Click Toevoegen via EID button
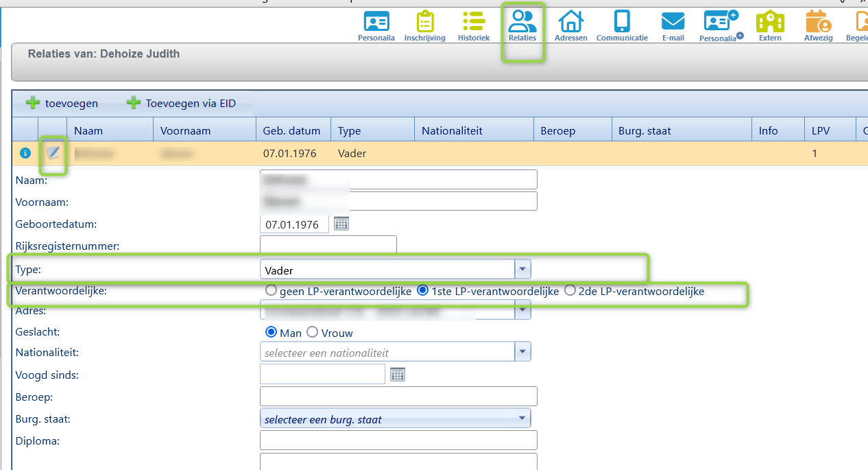868x470 pixels. 182,104
